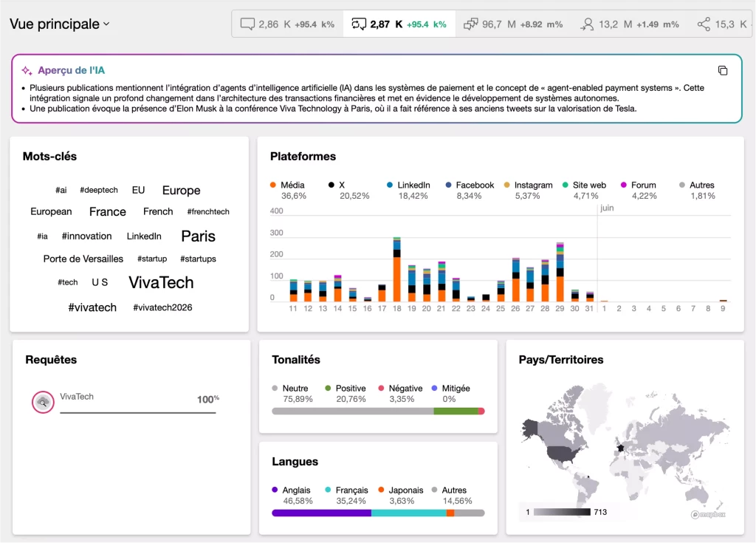Click the Paris keyword in word cloud
This screenshot has height=543, width=756.
point(198,236)
